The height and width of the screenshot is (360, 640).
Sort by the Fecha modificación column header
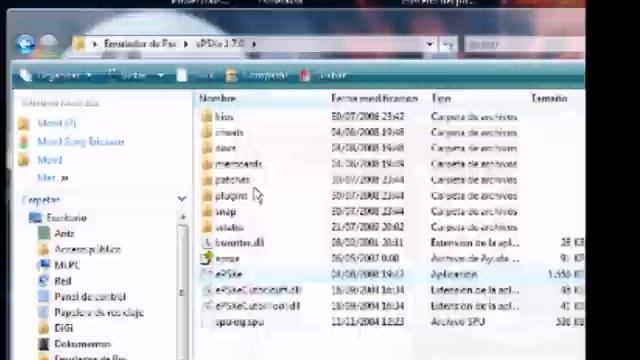(374, 98)
